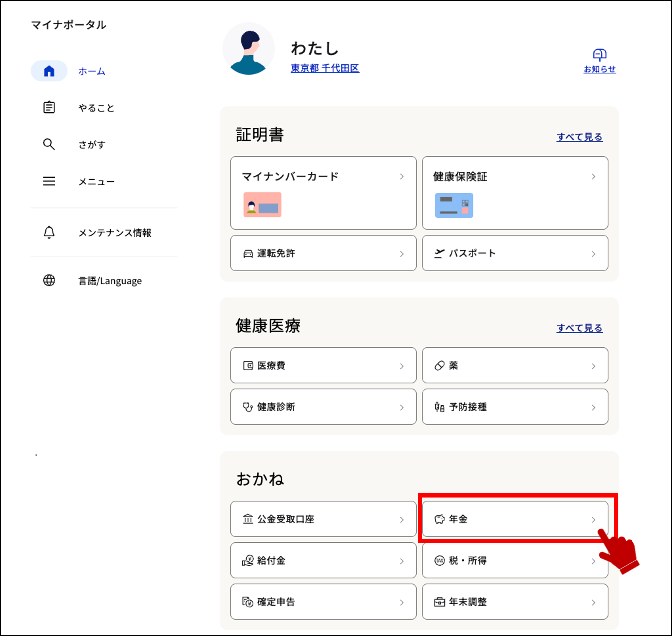The width and height of the screenshot is (672, 636).
Task: Open the メニュー hamburger icon
Action: [x=49, y=181]
